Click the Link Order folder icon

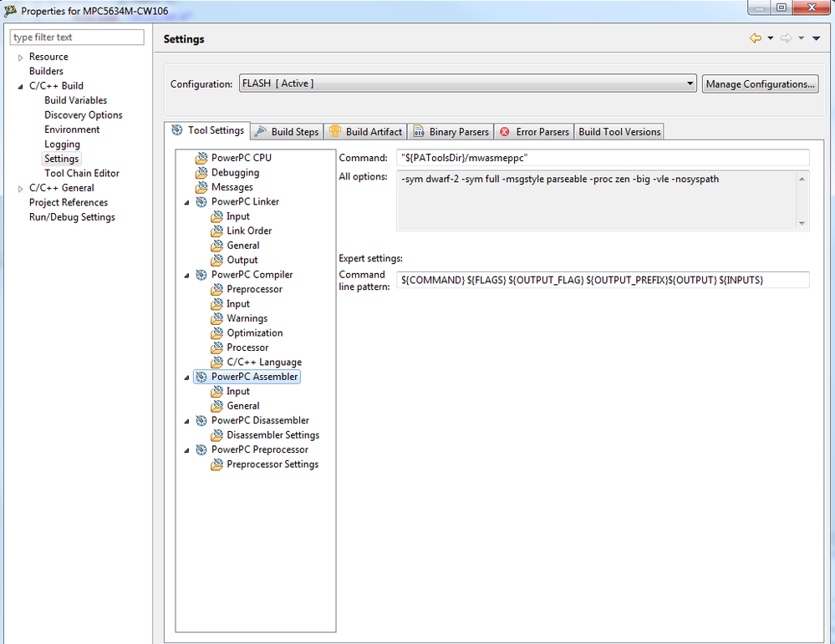[x=216, y=231]
